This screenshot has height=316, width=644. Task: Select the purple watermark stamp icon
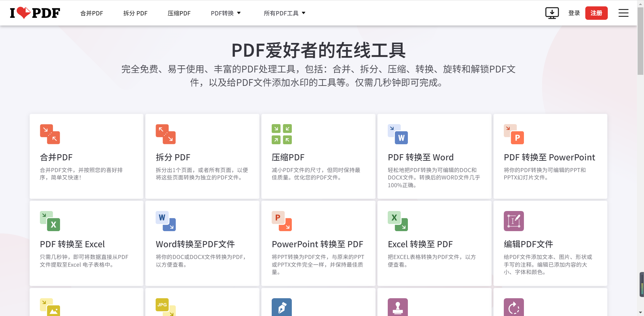click(x=398, y=307)
